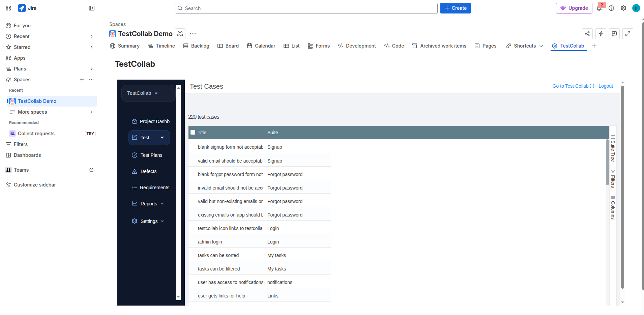Open Filters in Jira sidebar
This screenshot has width=644, height=315.
pos(51,144)
